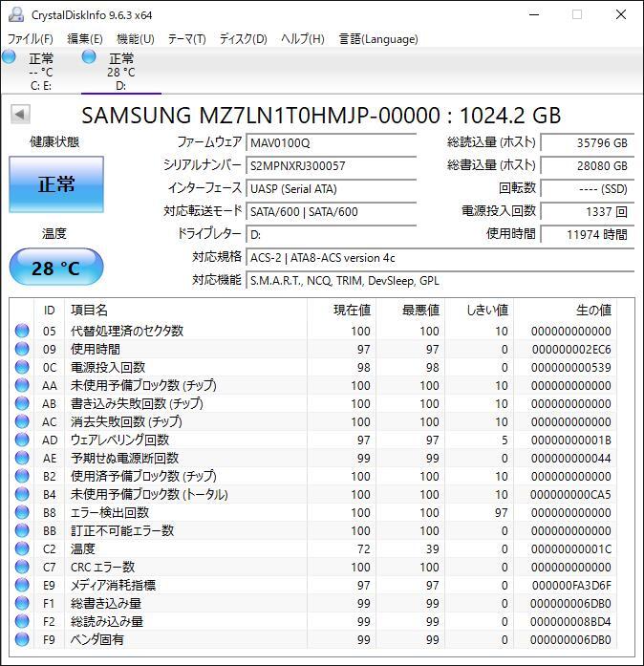Click raw value 000000002EC6 of 使用時間
The height and width of the screenshot is (666, 644).
coord(571,349)
